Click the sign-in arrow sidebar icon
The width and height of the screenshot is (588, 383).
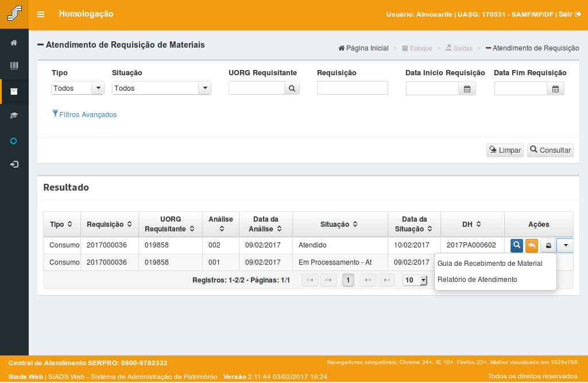(14, 164)
